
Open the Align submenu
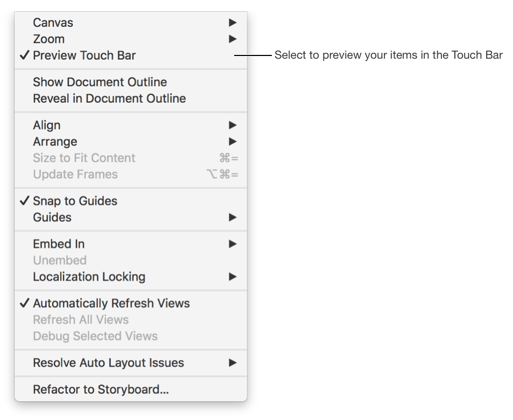[x=47, y=125]
